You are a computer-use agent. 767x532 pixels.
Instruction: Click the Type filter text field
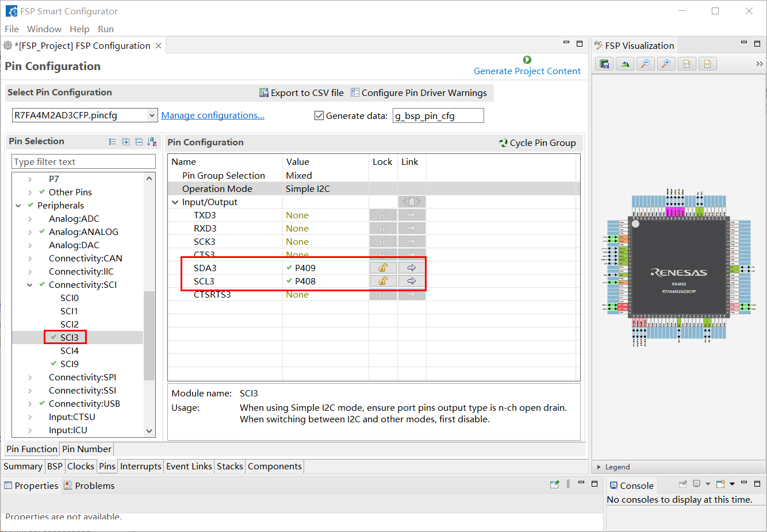[83, 162]
